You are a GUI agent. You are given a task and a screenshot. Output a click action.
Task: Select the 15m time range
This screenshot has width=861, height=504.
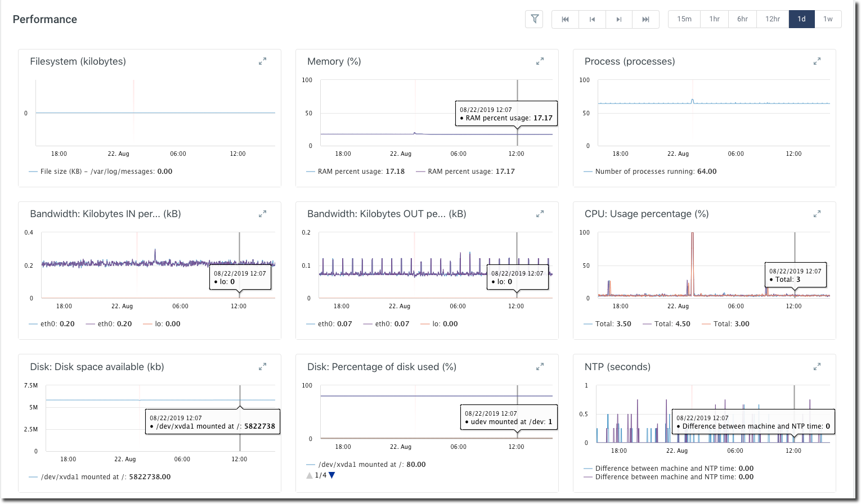point(684,19)
